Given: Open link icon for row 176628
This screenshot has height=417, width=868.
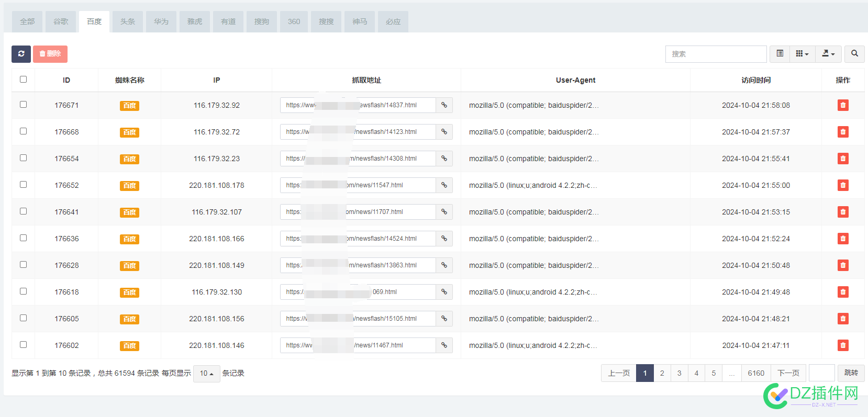Looking at the screenshot, I should (444, 265).
